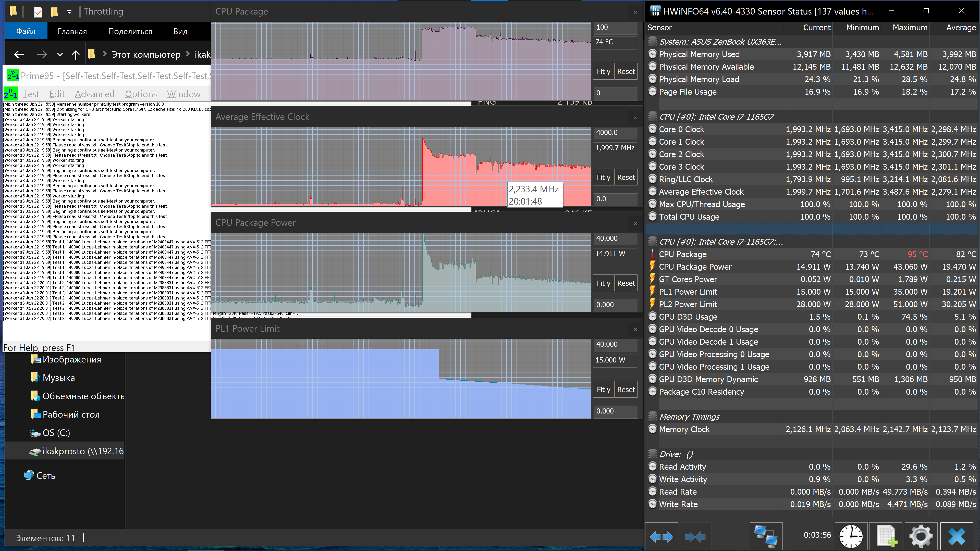This screenshot has width=980, height=551.
Task: Open the Файл tab in Explorer
Action: tap(26, 31)
